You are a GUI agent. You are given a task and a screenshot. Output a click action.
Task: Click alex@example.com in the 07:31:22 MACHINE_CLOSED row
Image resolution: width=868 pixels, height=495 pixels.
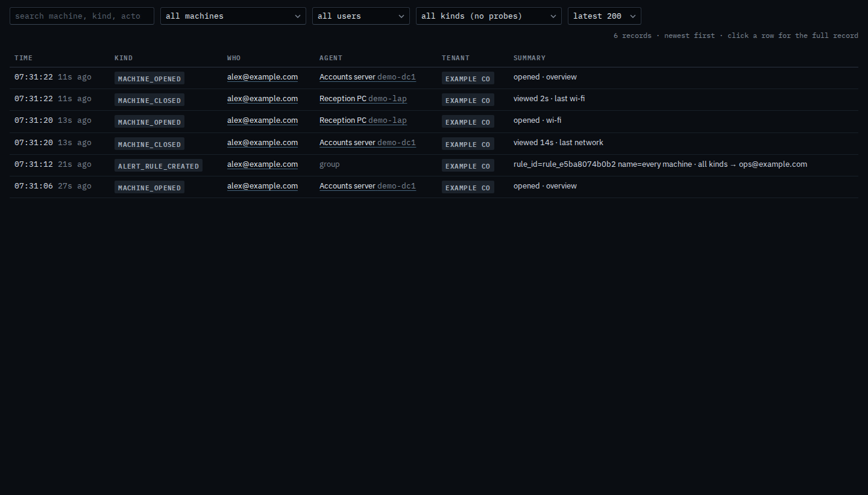point(262,99)
